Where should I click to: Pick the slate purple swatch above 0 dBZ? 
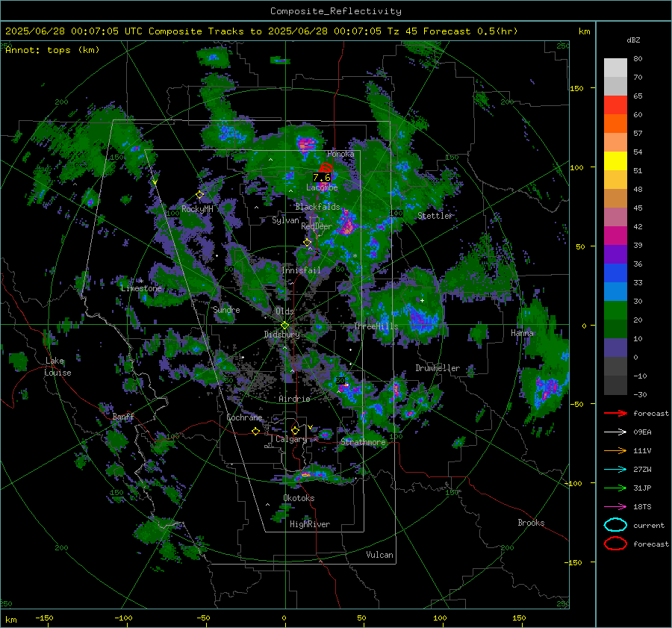tap(615, 347)
